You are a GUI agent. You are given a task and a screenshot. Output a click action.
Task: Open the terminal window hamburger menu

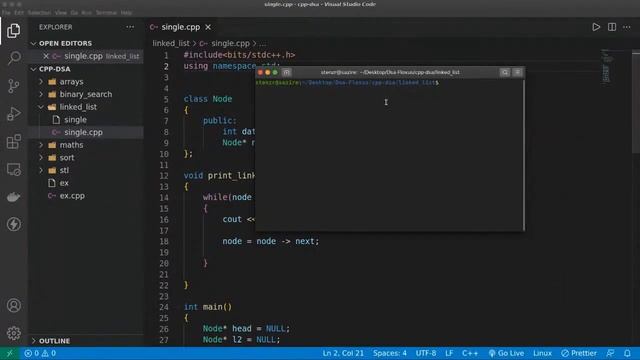click(x=518, y=72)
